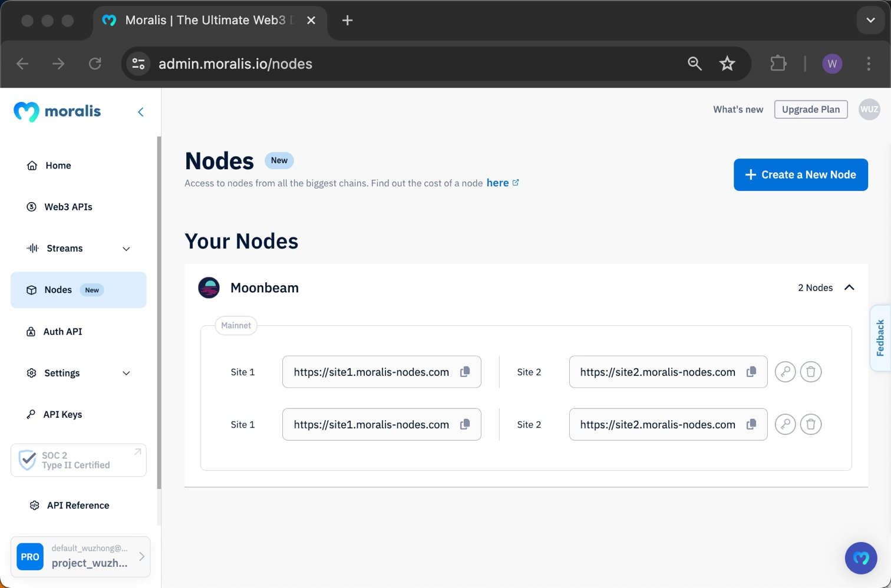The image size is (891, 588).
Task: Open browser extensions puzzle icon
Action: click(x=778, y=64)
